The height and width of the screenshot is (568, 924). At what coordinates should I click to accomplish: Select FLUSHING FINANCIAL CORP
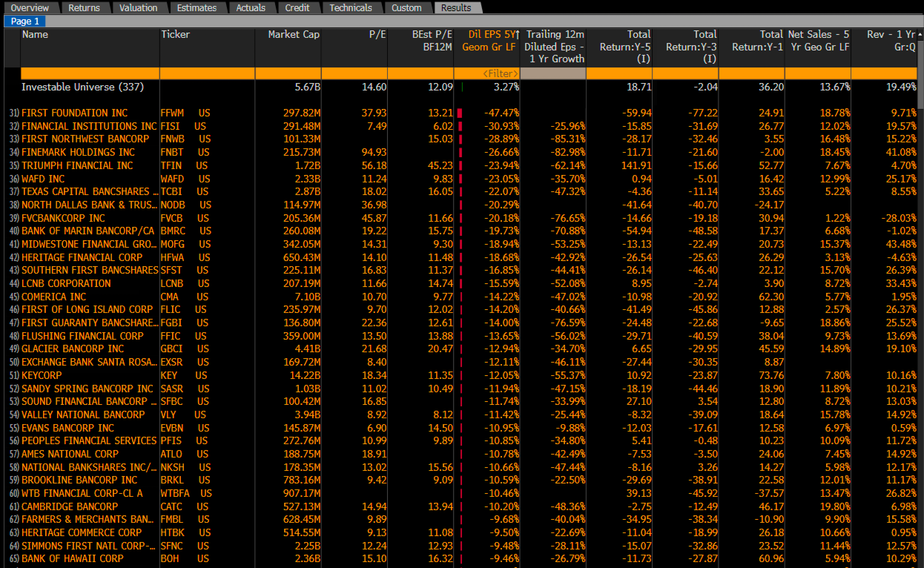(x=82, y=336)
